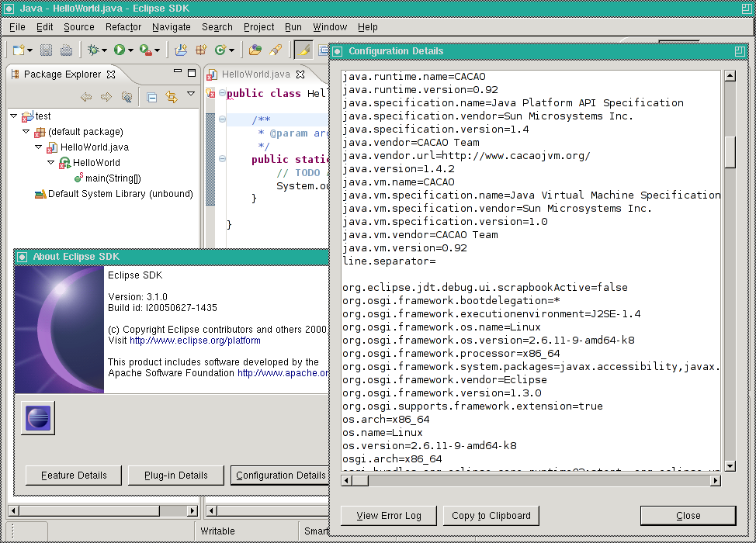
Task: Click the java.vendor.url=http://www.cacaojvm.org/ line
Action: pos(466,156)
